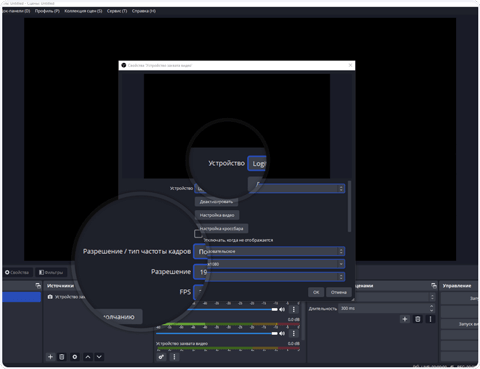Image resolution: width=480 pixels, height=369 pixels.
Task: Click the Длительность 300 ms field
Action: tap(387, 308)
